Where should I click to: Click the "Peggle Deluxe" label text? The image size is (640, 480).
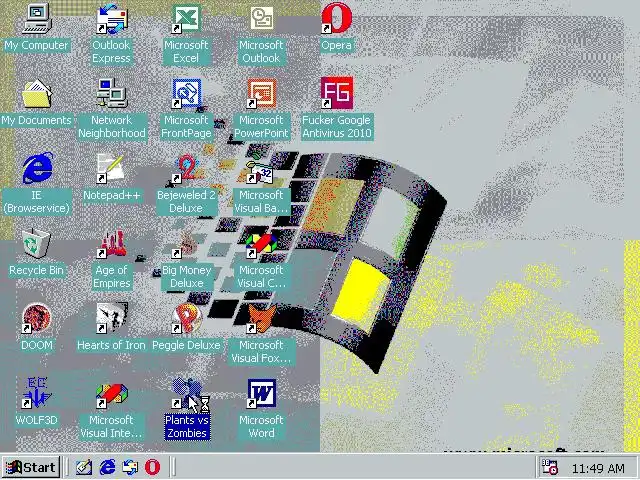pyautogui.click(x=186, y=345)
